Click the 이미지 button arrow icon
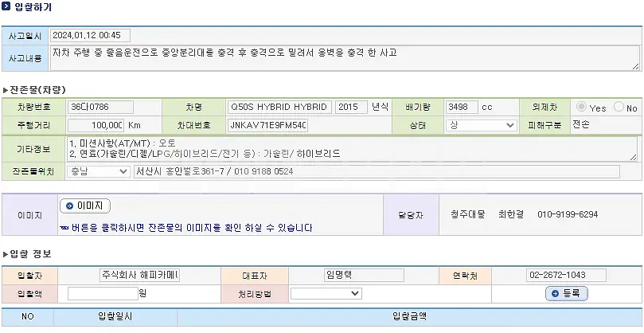 click(69, 206)
